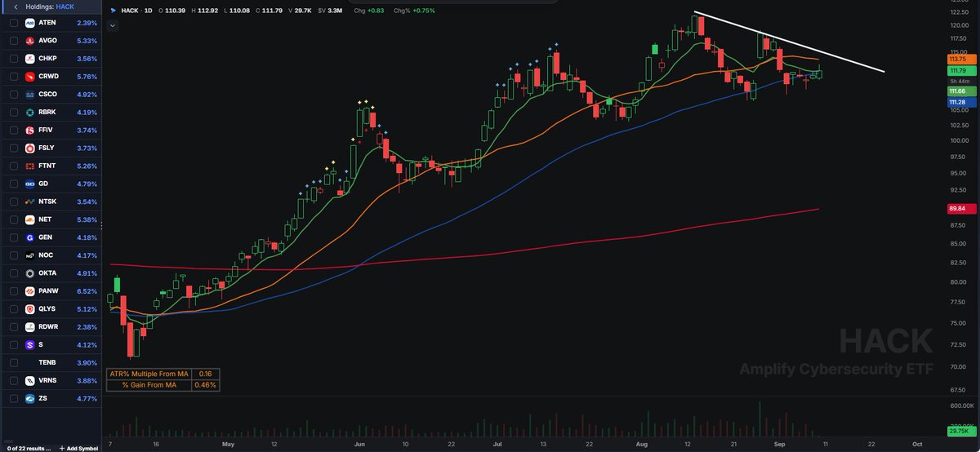Click the RBRK company logo
The width and height of the screenshot is (980, 452).
click(29, 113)
